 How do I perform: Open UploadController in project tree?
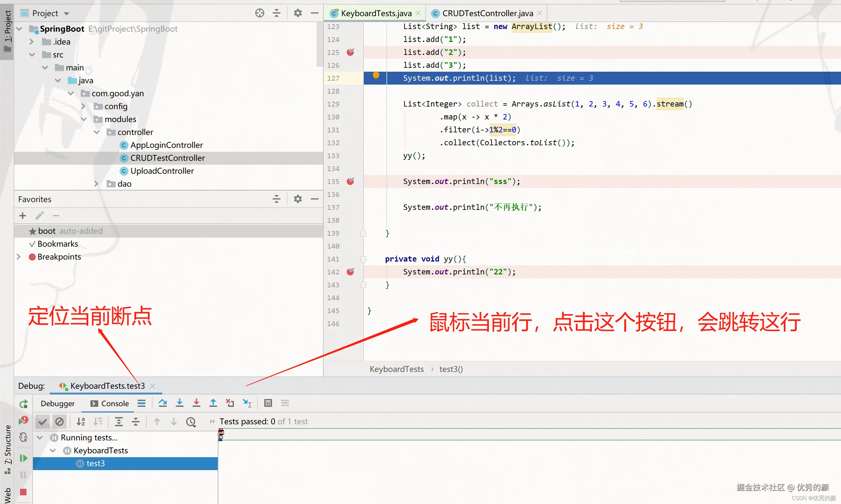click(x=162, y=171)
